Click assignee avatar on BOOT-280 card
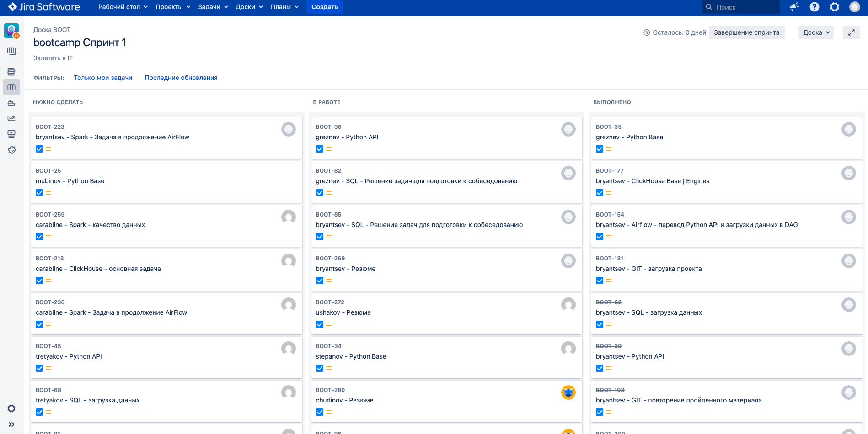 click(568, 392)
